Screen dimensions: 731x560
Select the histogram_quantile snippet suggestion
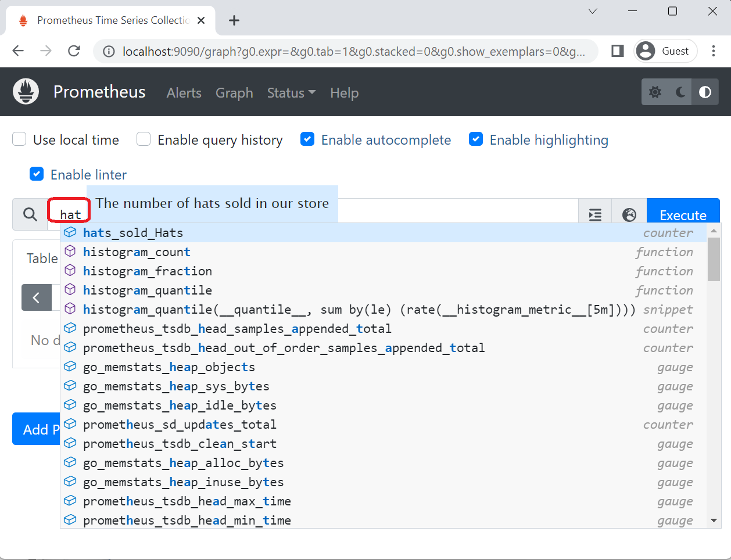click(384, 309)
